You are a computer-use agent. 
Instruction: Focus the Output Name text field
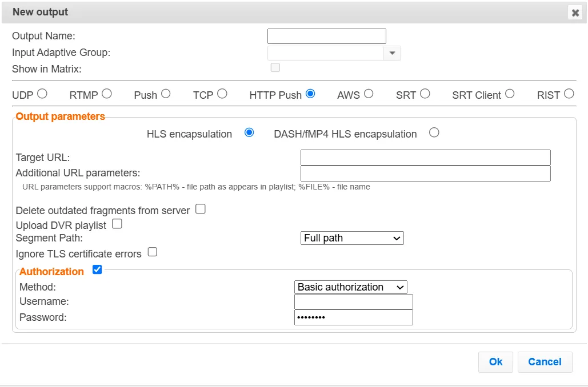tap(326, 37)
